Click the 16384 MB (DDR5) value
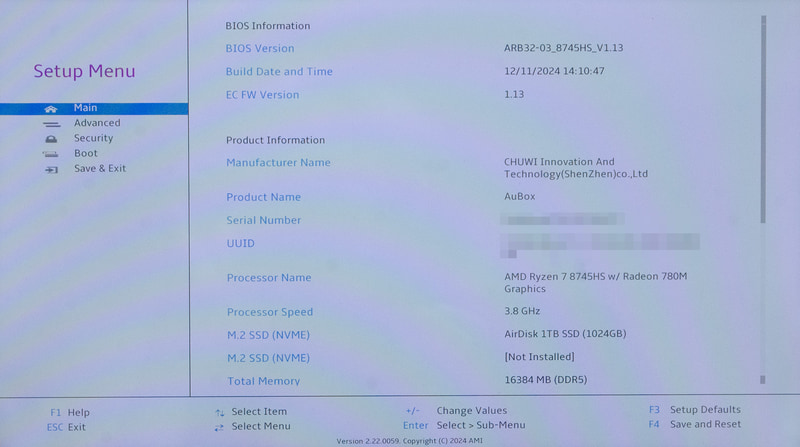The height and width of the screenshot is (447, 800). (x=546, y=380)
